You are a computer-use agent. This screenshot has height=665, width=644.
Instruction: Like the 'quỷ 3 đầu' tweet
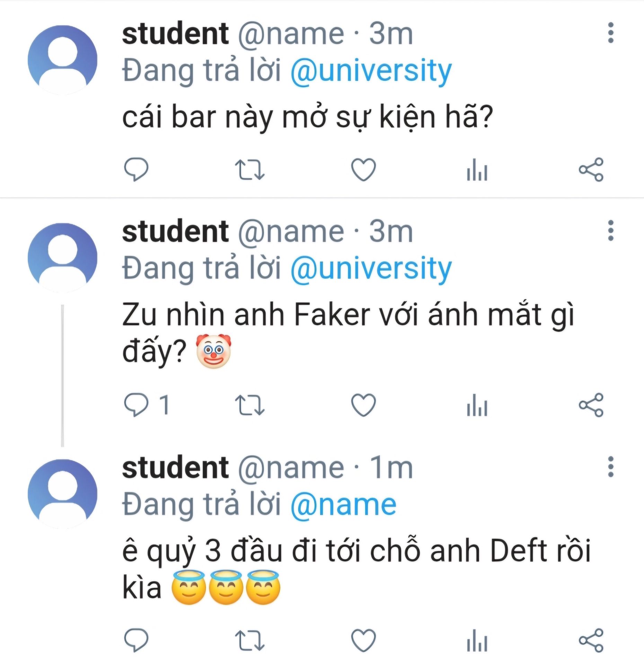[363, 639]
